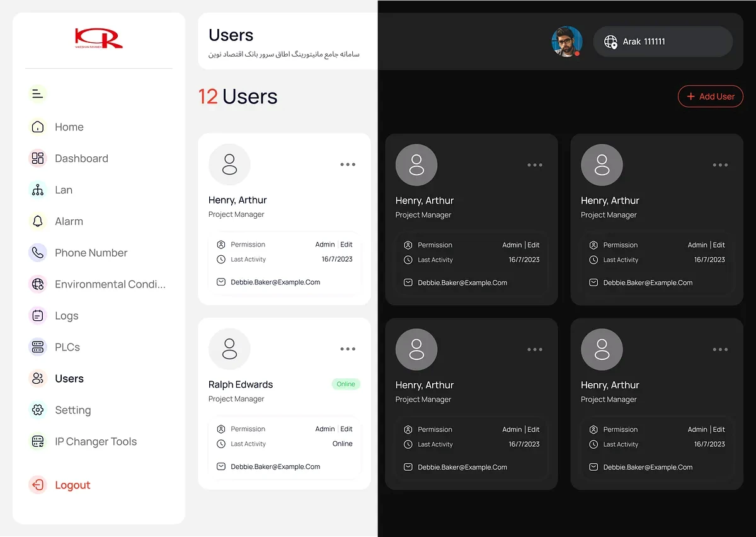Expand options menu on first light Henry, Arthur card

[x=348, y=165]
